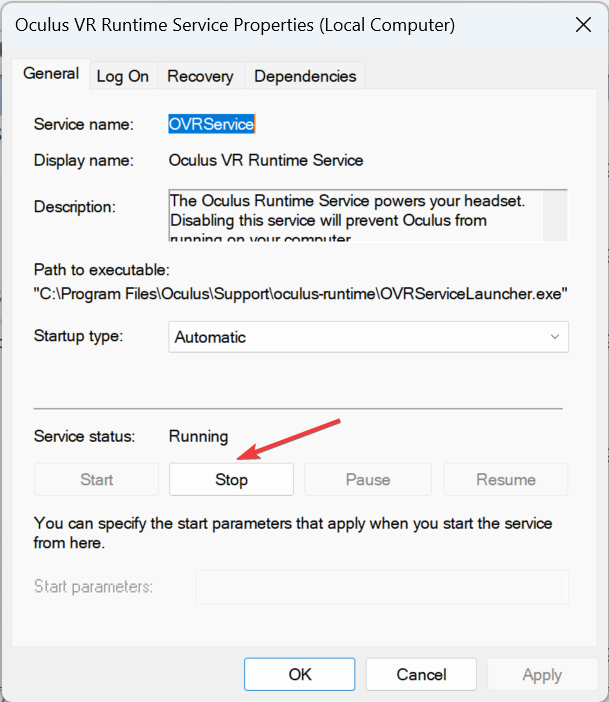The height and width of the screenshot is (702, 609).
Task: Click the Start parameters label
Action: (93, 586)
